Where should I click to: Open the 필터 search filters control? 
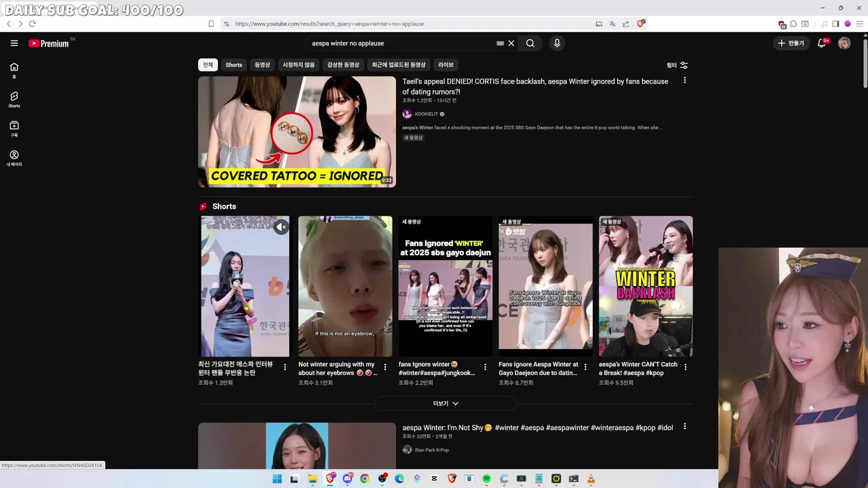(677, 65)
